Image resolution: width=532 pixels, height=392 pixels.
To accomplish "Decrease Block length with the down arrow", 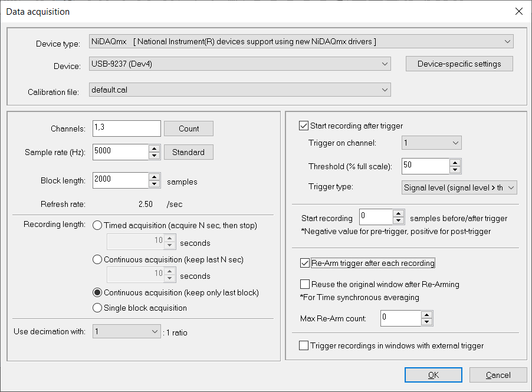I will coord(155,184).
